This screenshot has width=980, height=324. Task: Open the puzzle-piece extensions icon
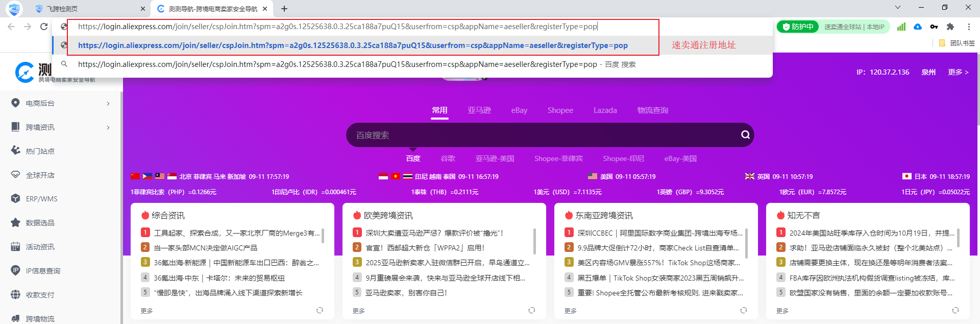pyautogui.click(x=950, y=27)
